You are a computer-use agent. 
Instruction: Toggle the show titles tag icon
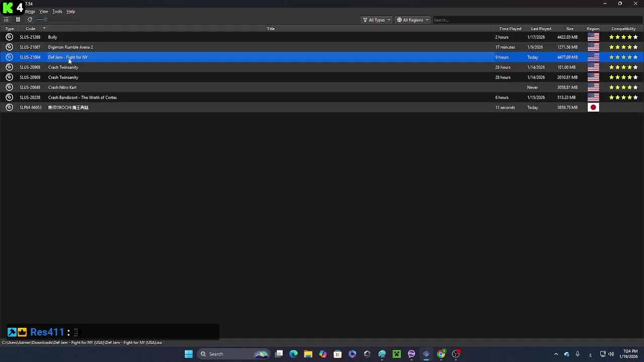30,20
